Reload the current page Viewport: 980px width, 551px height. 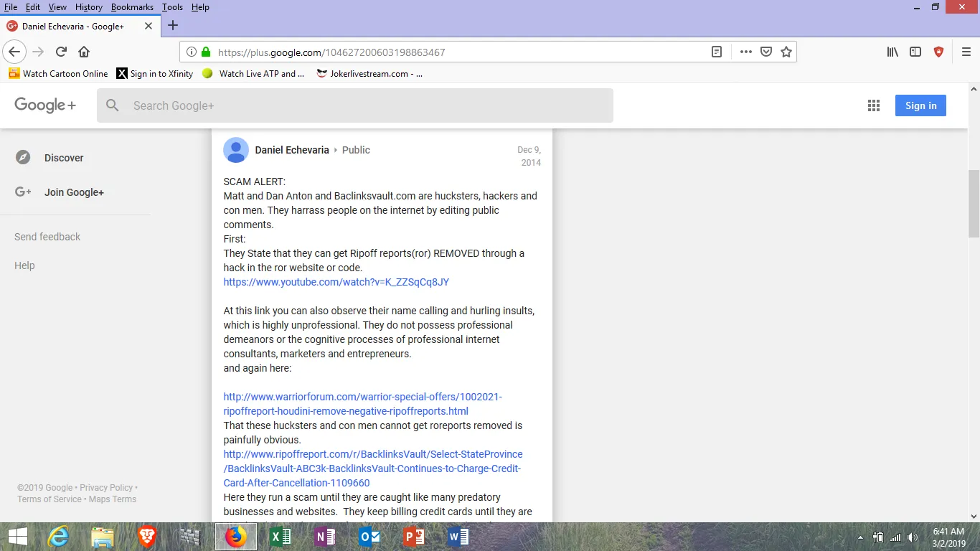[61, 52]
